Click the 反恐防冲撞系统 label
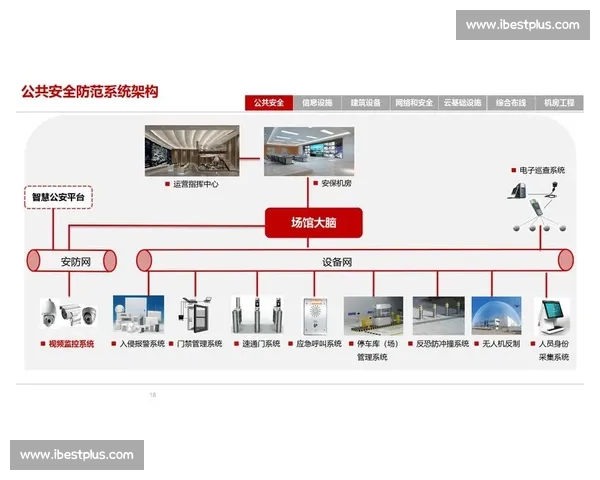The image size is (600, 480). tap(443, 344)
